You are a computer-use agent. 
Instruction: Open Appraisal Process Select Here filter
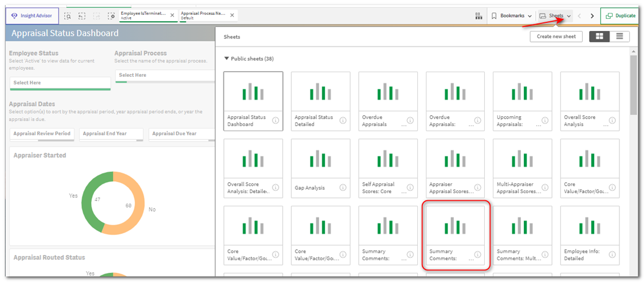coord(165,76)
